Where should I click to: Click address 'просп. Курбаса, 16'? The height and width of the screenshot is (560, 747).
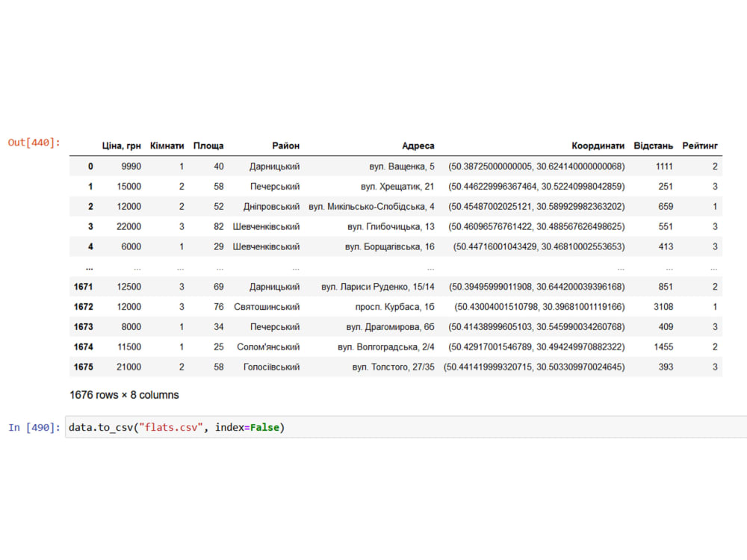click(x=395, y=307)
